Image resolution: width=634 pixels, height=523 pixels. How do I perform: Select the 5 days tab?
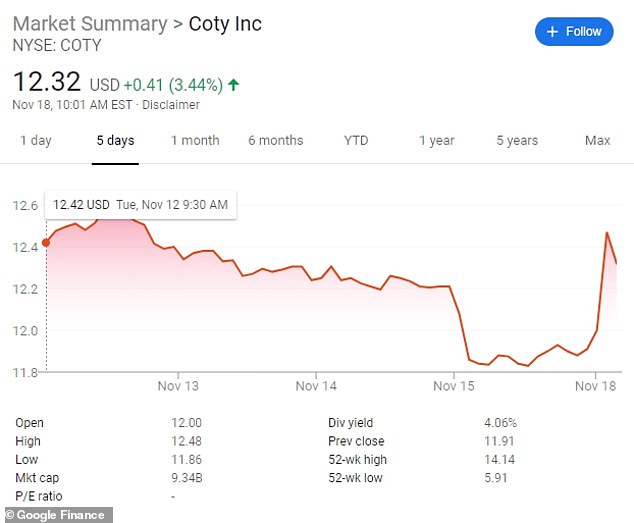tap(115, 141)
